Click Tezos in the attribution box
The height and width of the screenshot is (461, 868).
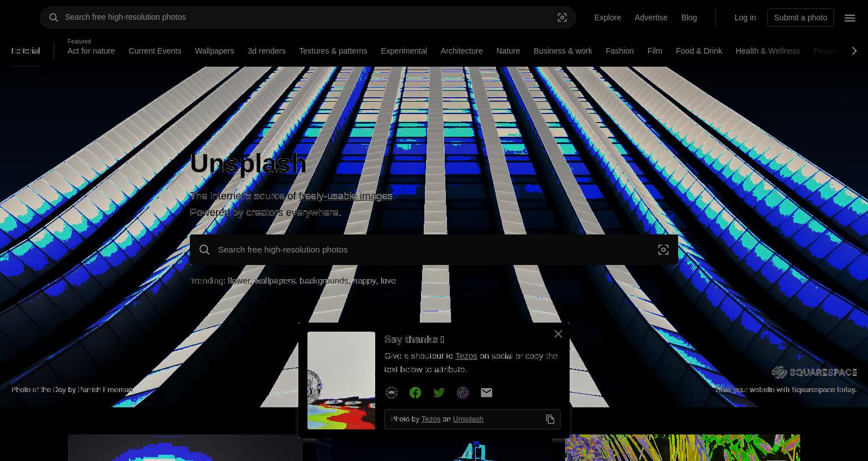coord(431,419)
